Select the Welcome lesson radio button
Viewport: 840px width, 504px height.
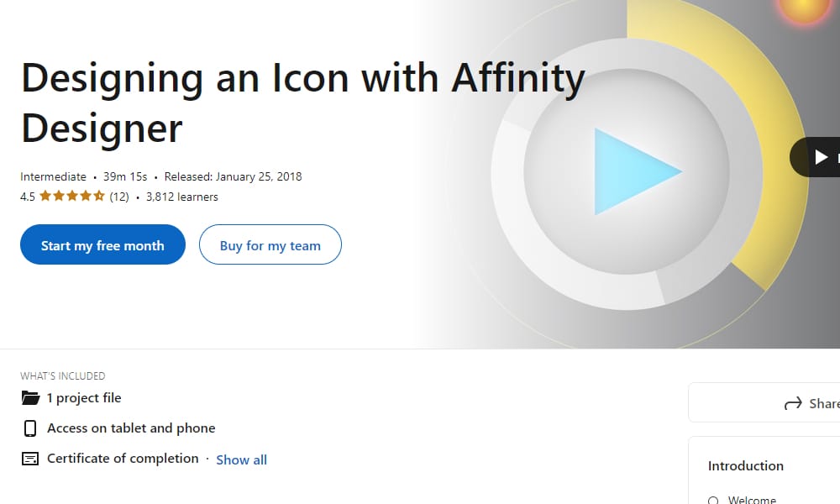pos(713,499)
